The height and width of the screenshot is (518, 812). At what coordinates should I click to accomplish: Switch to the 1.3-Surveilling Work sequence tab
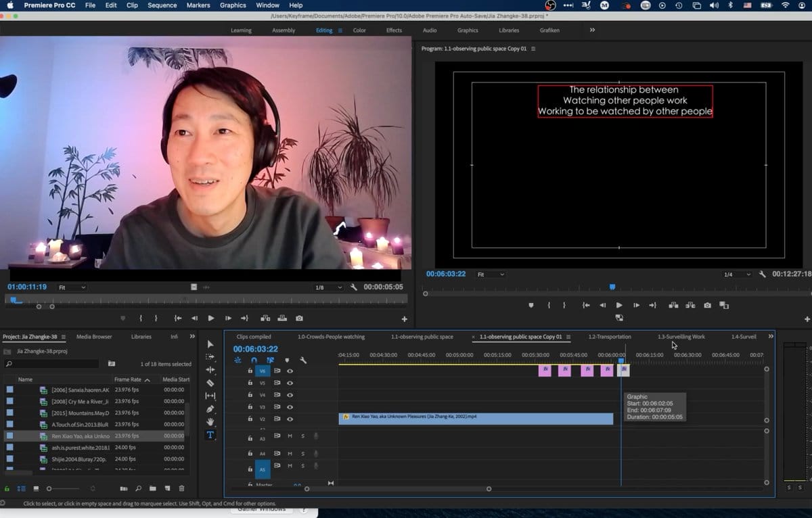tap(681, 337)
